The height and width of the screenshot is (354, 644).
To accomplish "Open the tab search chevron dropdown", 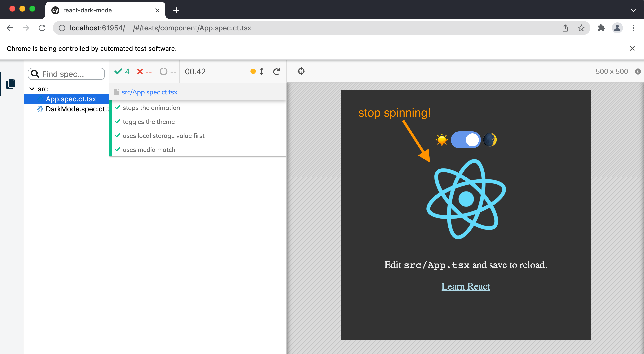I will (x=633, y=10).
